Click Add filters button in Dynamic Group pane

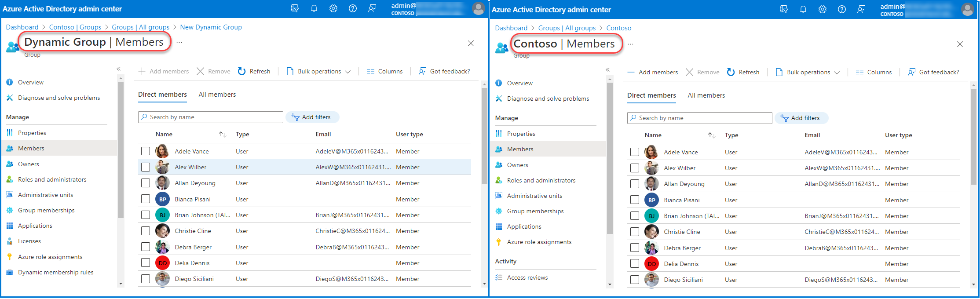pos(312,117)
